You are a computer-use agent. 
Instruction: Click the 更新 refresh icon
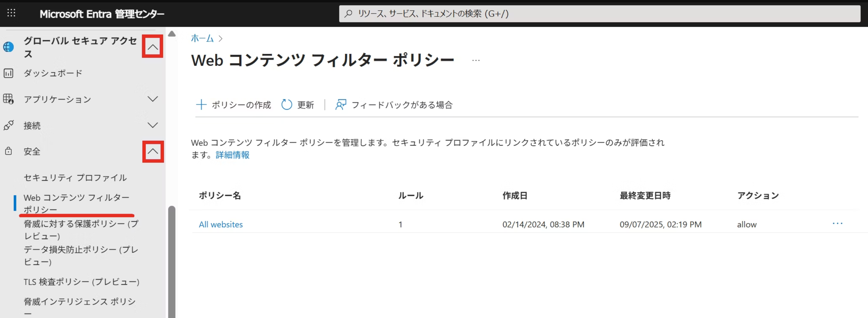[x=287, y=105]
